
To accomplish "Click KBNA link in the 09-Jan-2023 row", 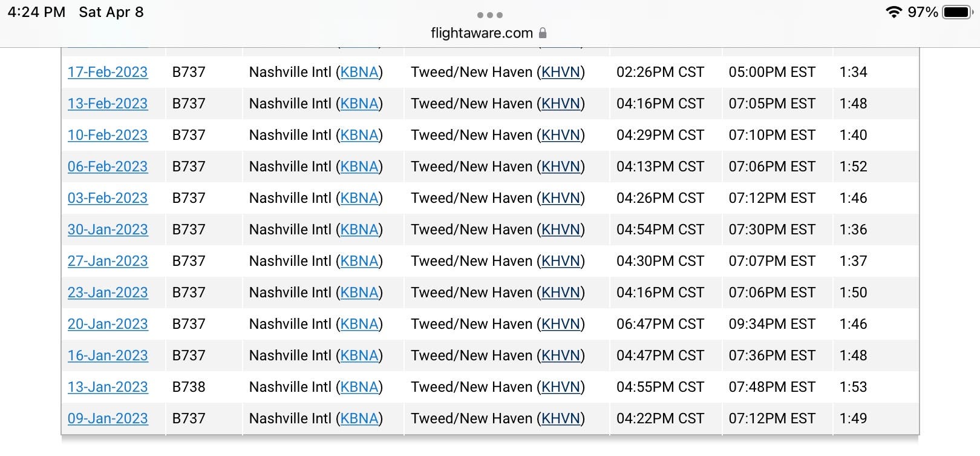I will pyautogui.click(x=359, y=418).
